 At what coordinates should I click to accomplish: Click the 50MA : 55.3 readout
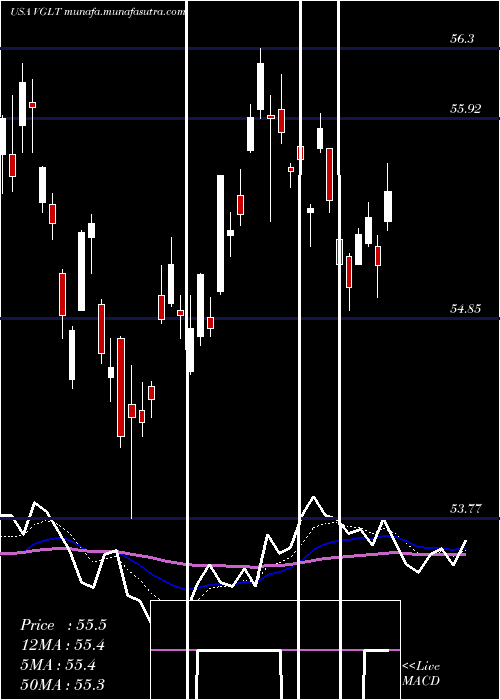click(62, 684)
